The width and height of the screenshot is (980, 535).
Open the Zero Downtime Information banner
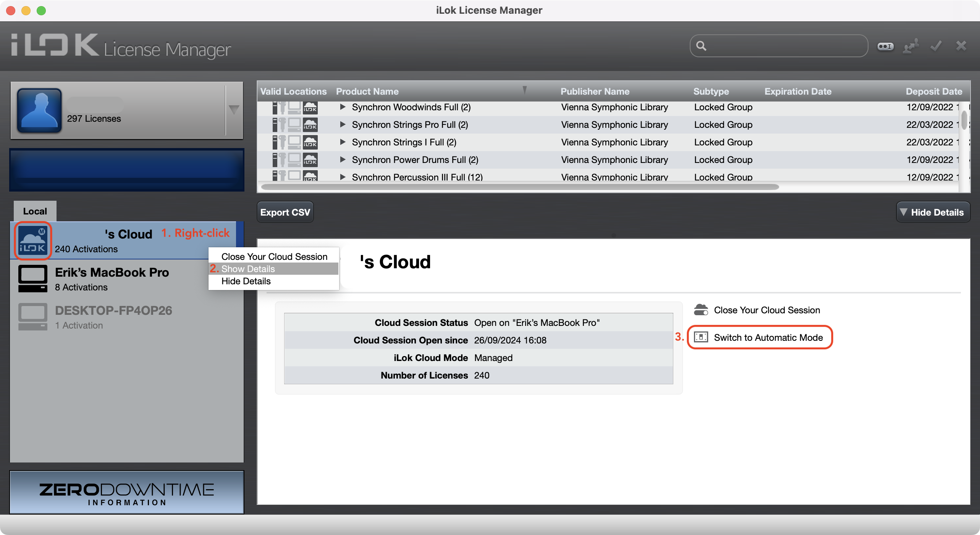click(127, 493)
